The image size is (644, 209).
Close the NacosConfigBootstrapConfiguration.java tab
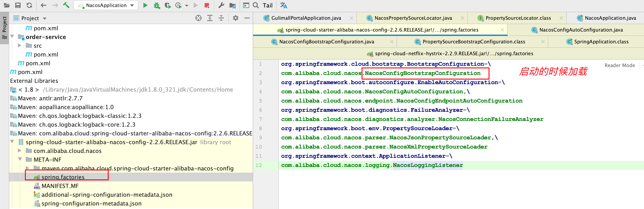coord(392,42)
